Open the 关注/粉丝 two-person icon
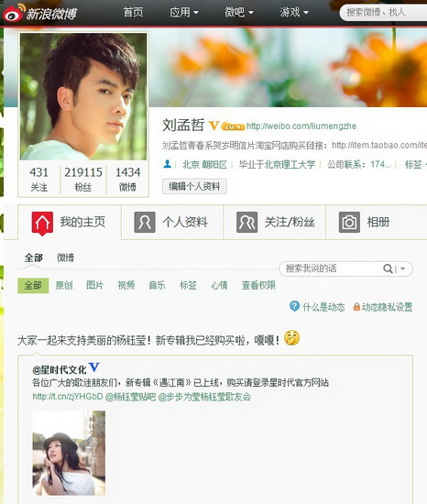Screen dimensions: 427x504 click(x=246, y=222)
